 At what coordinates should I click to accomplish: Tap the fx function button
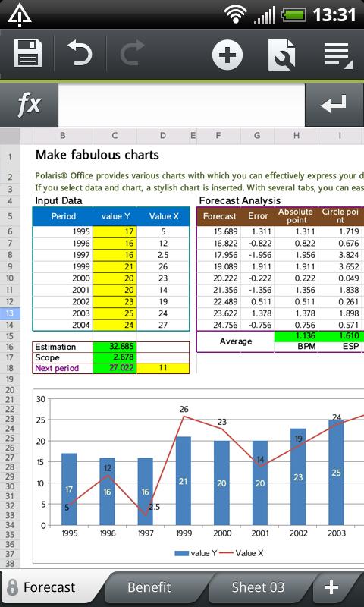[29, 105]
